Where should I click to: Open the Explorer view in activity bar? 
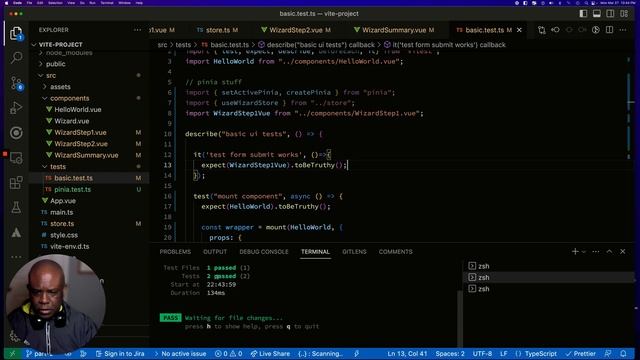click(x=16, y=33)
